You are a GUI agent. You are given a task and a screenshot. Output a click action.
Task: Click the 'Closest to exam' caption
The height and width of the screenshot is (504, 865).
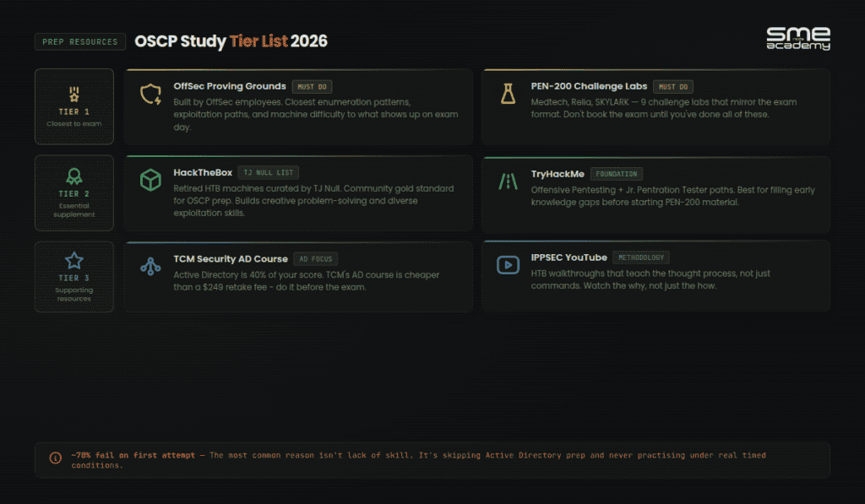[74, 123]
